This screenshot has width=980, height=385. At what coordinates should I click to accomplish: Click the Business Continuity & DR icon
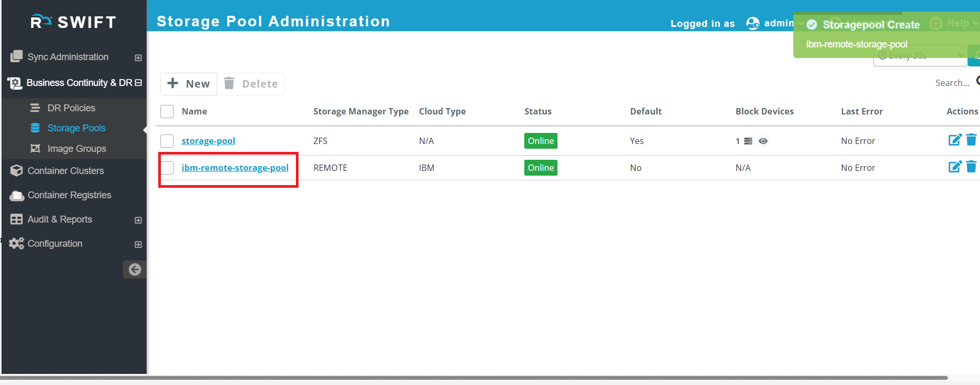(x=15, y=83)
